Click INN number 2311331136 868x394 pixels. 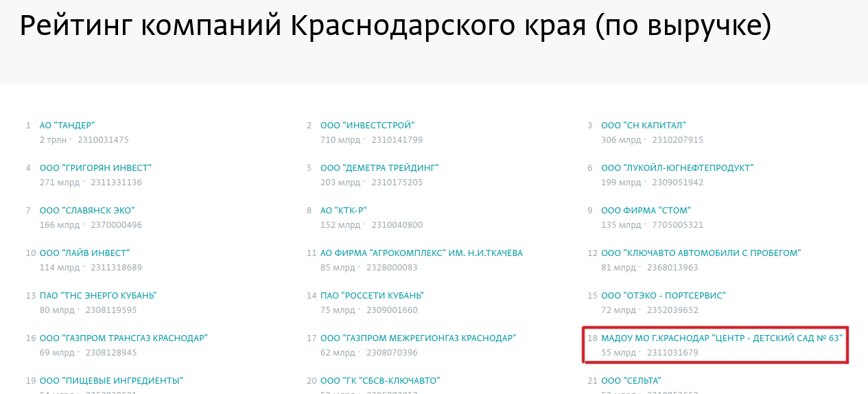[x=116, y=183]
